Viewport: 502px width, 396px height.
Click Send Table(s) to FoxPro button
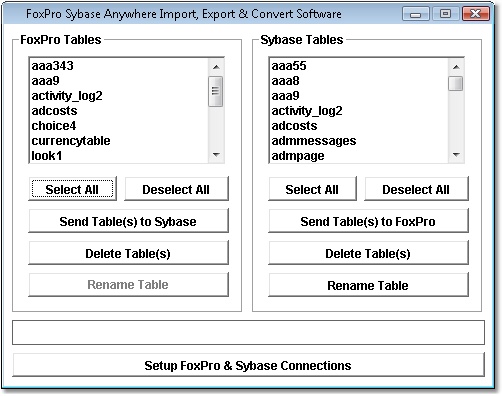(x=368, y=221)
